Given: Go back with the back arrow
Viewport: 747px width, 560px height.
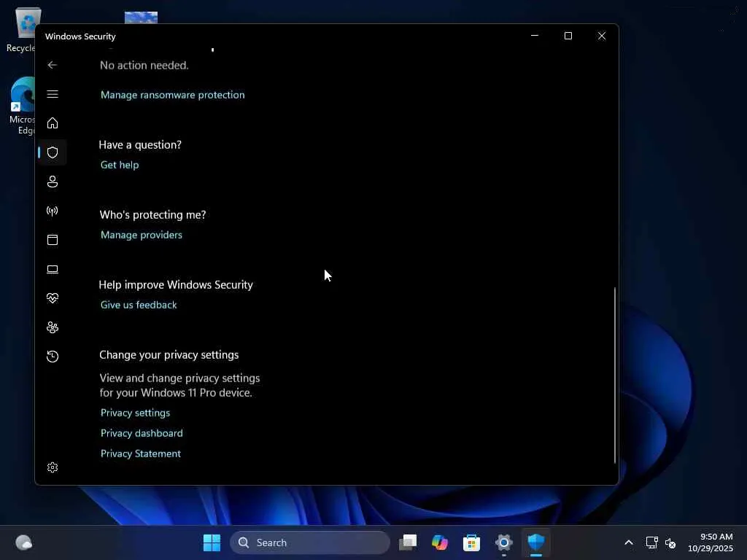Looking at the screenshot, I should click(53, 65).
